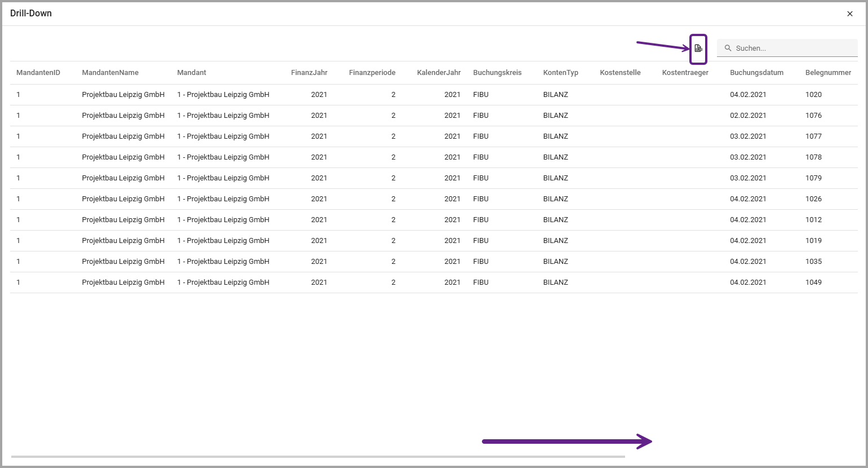Select the KontenTyp column header

click(x=561, y=73)
